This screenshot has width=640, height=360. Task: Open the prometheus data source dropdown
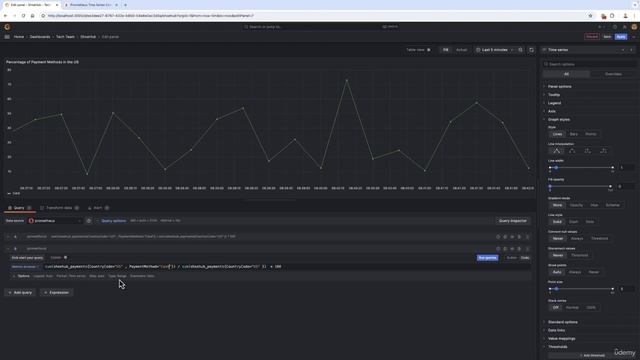pyautogui.click(x=55, y=221)
